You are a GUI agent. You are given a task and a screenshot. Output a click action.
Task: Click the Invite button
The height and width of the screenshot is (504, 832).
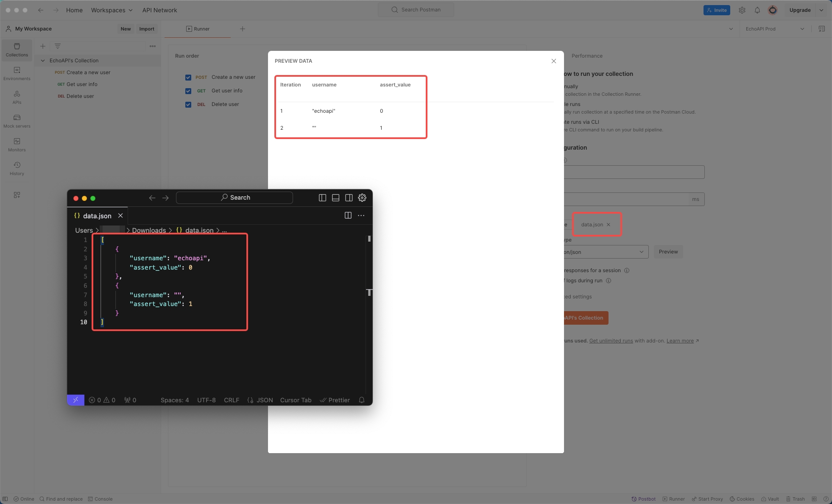[x=717, y=10]
